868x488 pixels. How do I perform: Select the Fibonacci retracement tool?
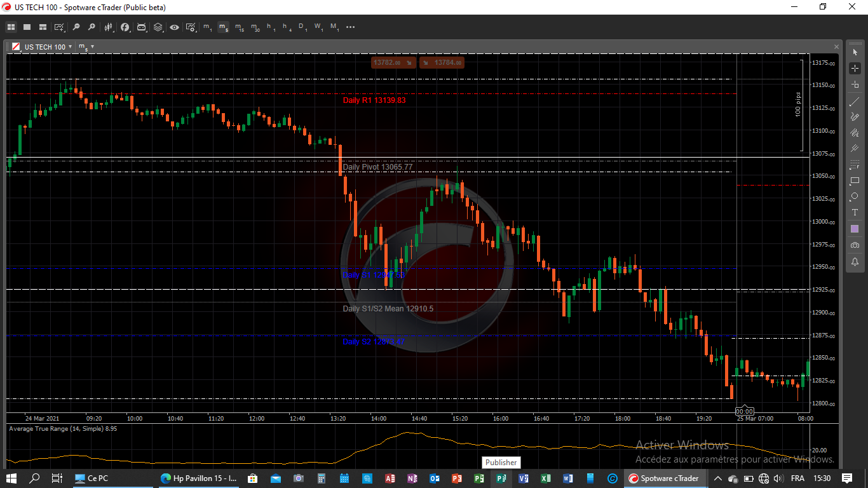point(855,165)
